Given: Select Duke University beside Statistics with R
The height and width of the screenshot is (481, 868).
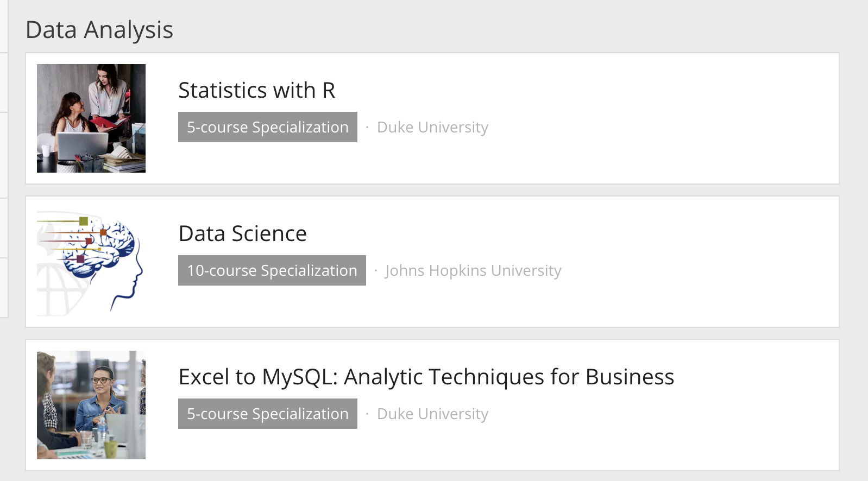Looking at the screenshot, I should point(432,127).
